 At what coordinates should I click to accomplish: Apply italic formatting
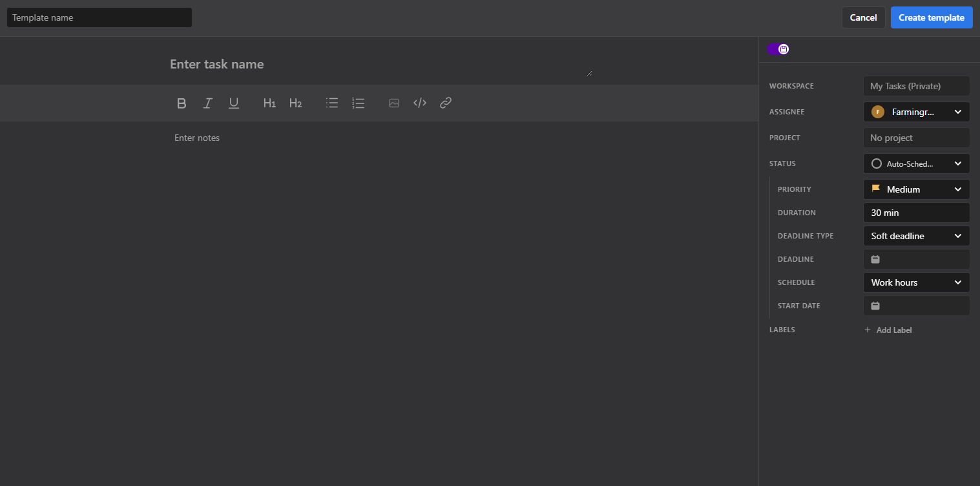point(207,103)
